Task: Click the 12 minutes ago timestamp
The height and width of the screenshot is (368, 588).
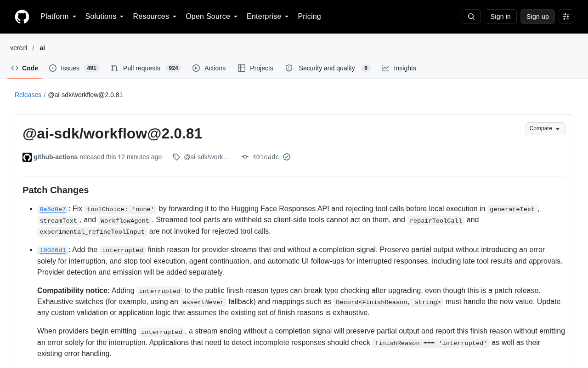Action: [x=140, y=157]
